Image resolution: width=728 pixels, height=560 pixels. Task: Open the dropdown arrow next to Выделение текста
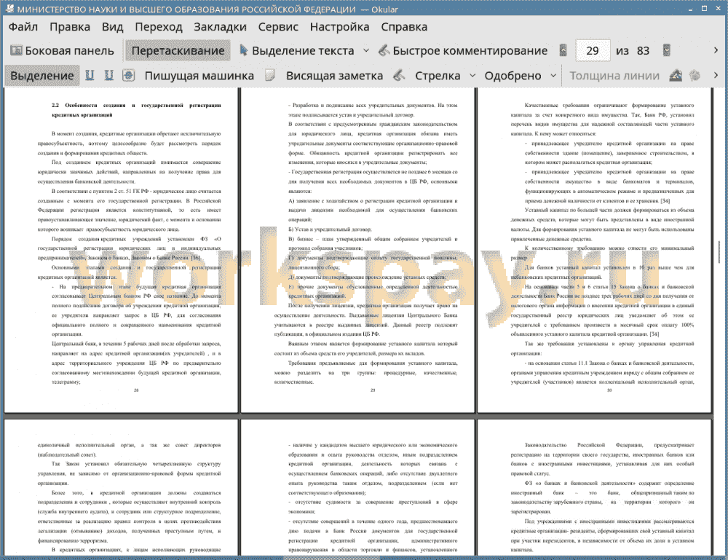[x=366, y=51]
